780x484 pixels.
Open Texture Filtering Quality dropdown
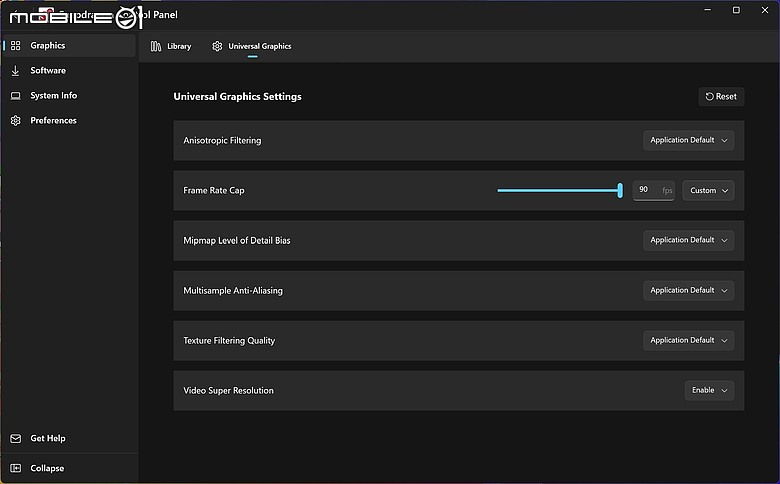point(688,340)
